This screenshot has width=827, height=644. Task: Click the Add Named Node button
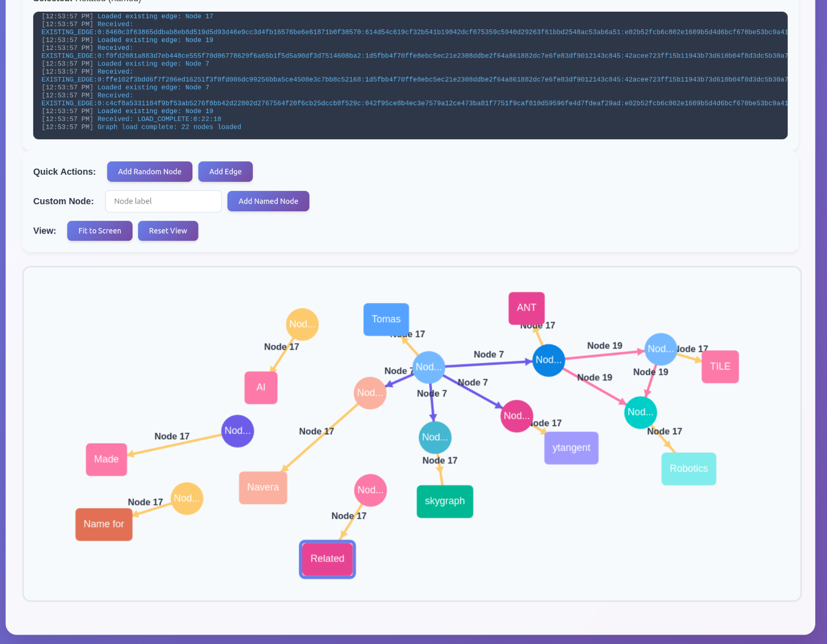(x=268, y=201)
